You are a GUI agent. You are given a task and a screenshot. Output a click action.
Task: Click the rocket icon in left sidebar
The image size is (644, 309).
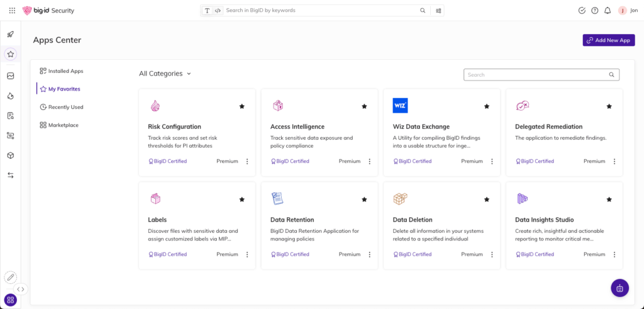pos(11,34)
